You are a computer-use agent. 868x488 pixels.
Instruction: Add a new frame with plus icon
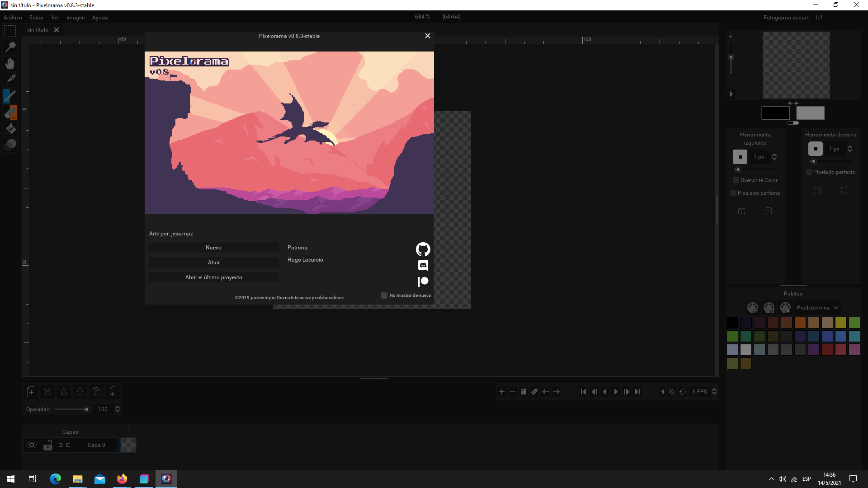(502, 392)
